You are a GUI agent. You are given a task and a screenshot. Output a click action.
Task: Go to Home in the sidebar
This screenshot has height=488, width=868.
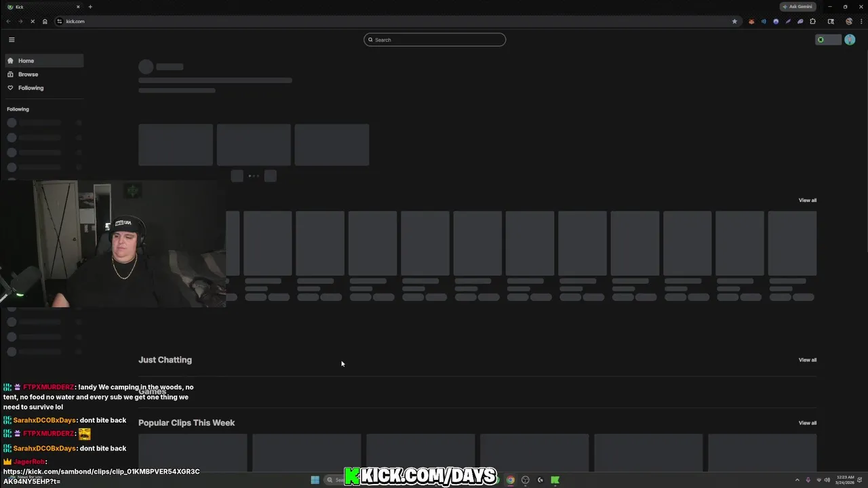[x=44, y=61]
